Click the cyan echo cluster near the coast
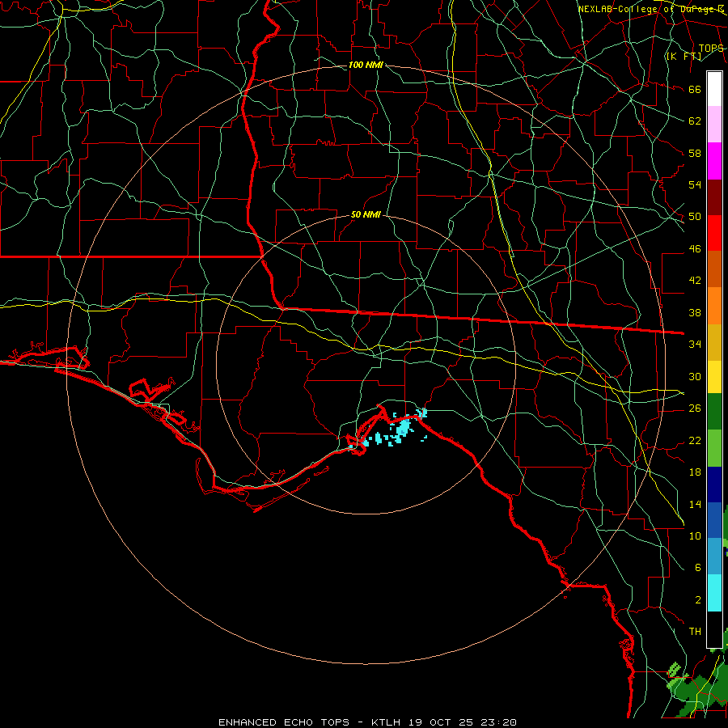This screenshot has height=728, width=728. (x=403, y=426)
